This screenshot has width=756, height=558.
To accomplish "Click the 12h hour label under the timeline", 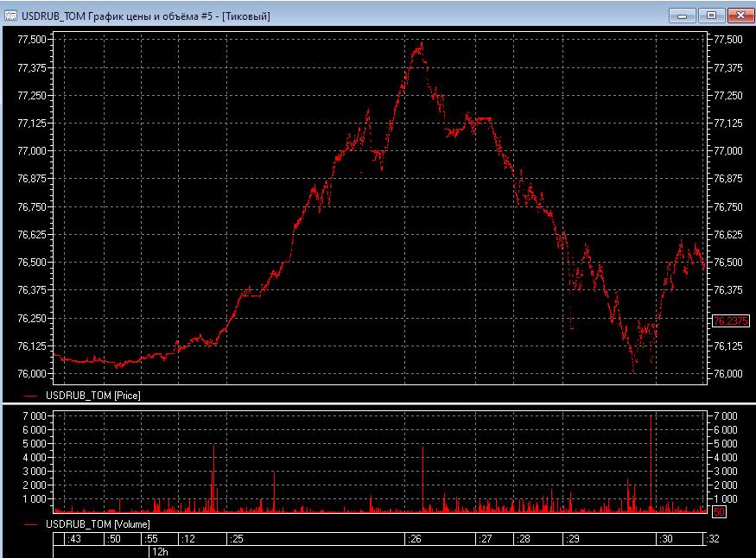I will [x=159, y=550].
